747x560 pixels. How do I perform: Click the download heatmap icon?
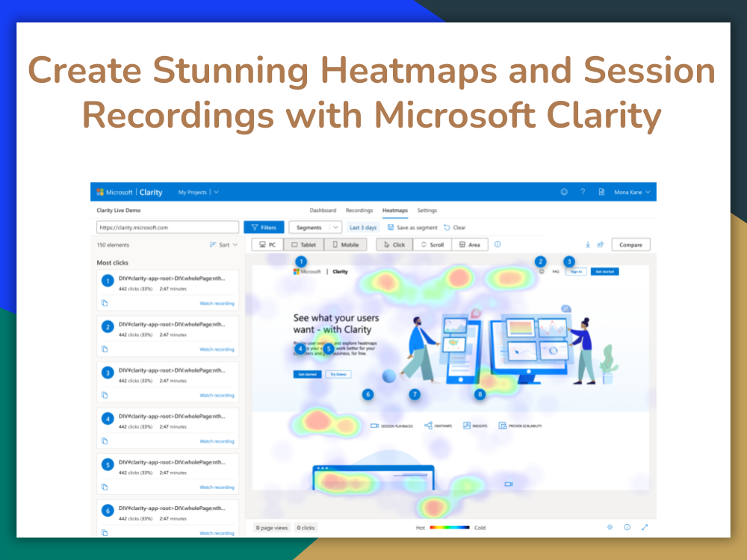[x=588, y=244]
